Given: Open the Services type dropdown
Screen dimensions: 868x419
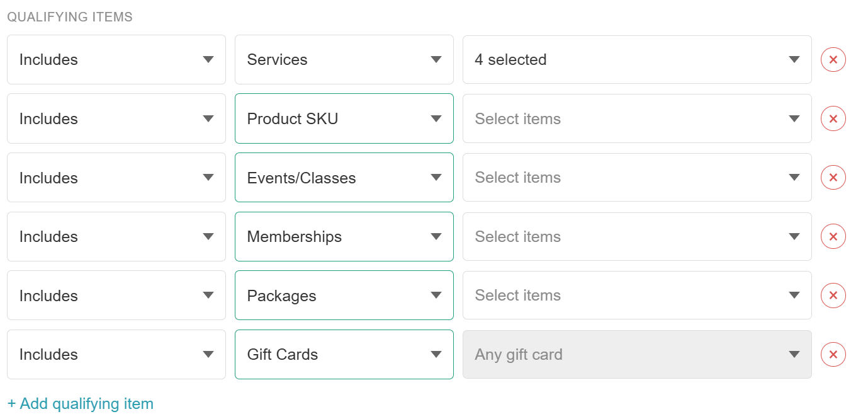Looking at the screenshot, I should (344, 60).
